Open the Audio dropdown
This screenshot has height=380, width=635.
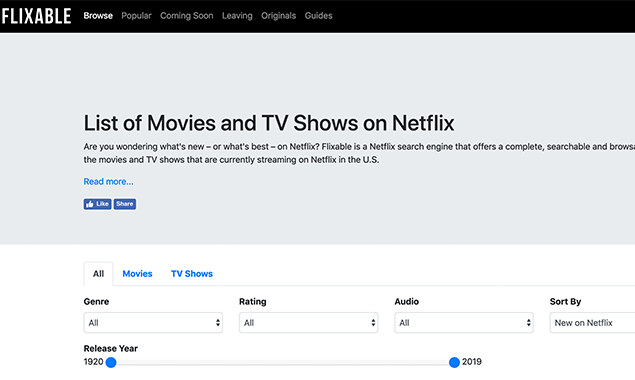pyautogui.click(x=464, y=322)
